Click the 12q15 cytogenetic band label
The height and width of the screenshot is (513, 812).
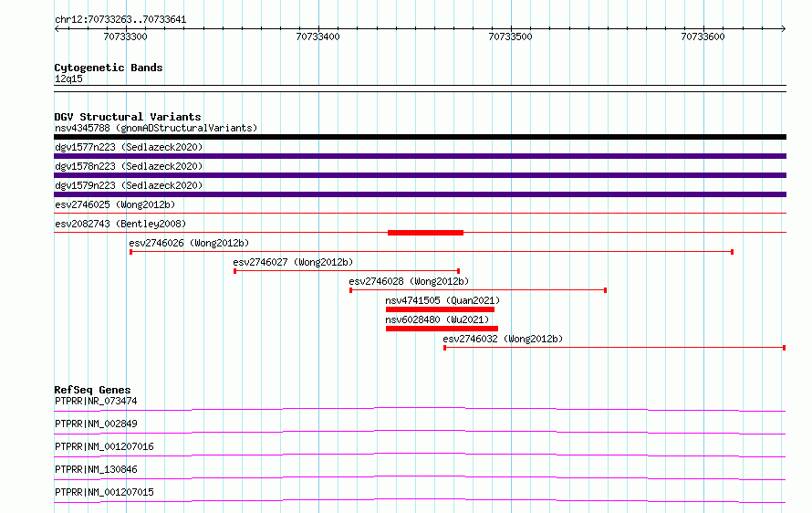(68, 79)
